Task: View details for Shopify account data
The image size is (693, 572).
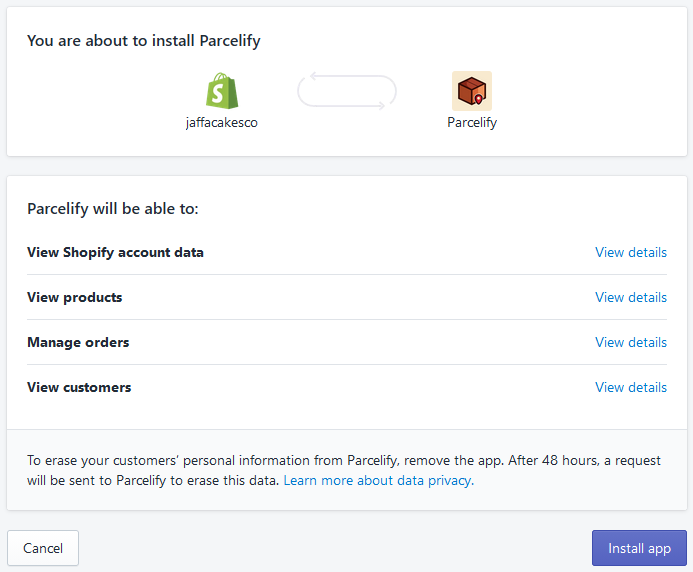Action: coord(631,252)
